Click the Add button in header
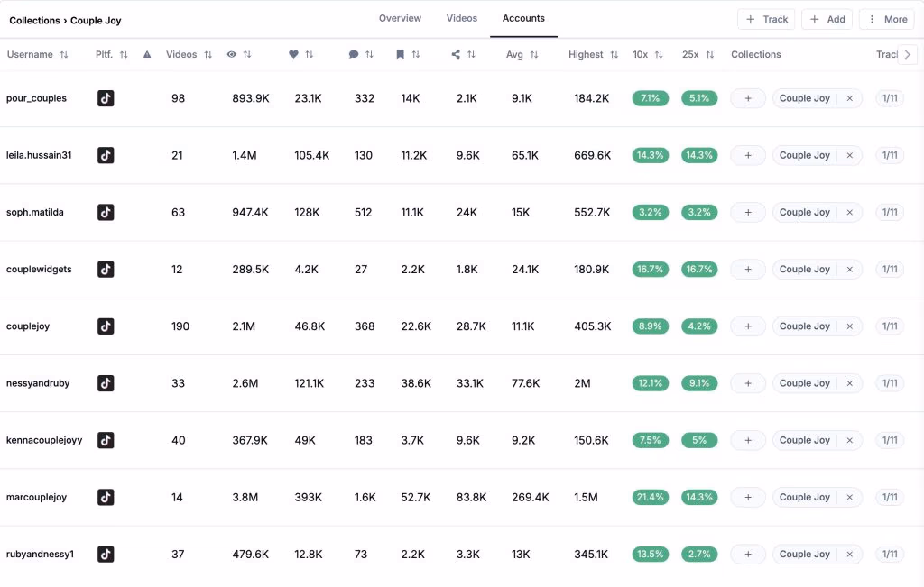Image resolution: width=924 pixels, height=587 pixels. [827, 19]
